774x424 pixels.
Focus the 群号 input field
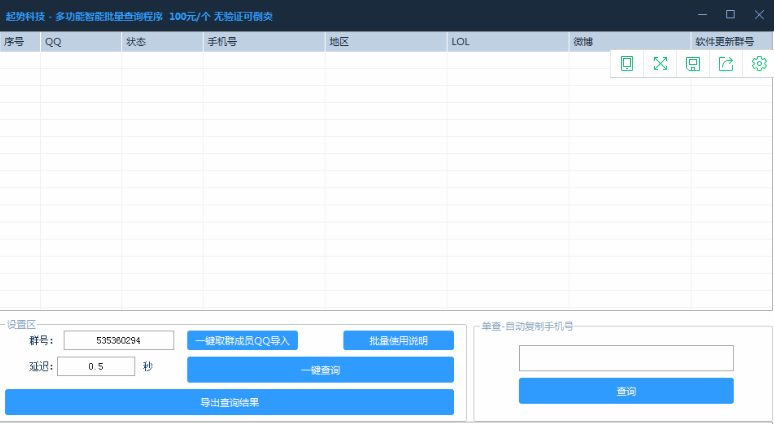pos(118,341)
